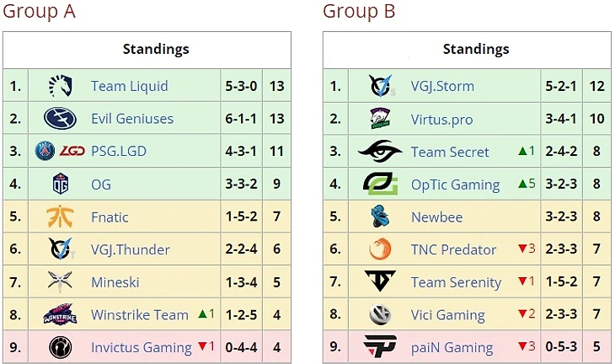Click the Evil Geniuses logo icon
This screenshot has width=615, height=364.
tap(60, 118)
